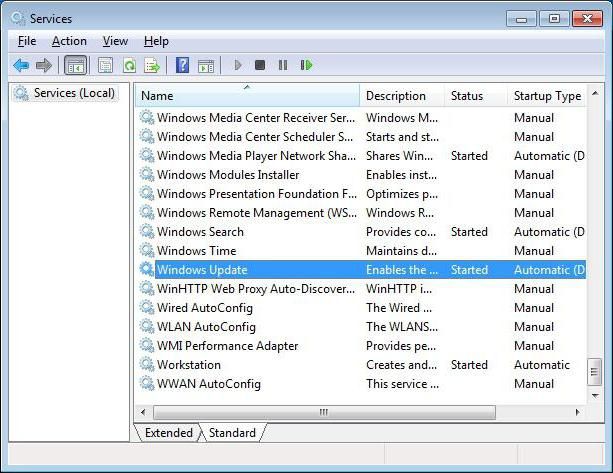Click Started status of Workstation

469,364
